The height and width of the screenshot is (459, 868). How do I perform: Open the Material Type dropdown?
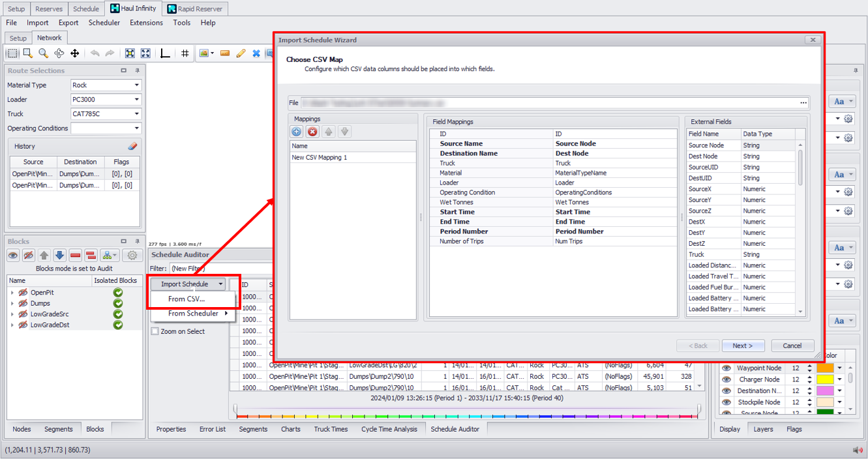click(x=137, y=85)
